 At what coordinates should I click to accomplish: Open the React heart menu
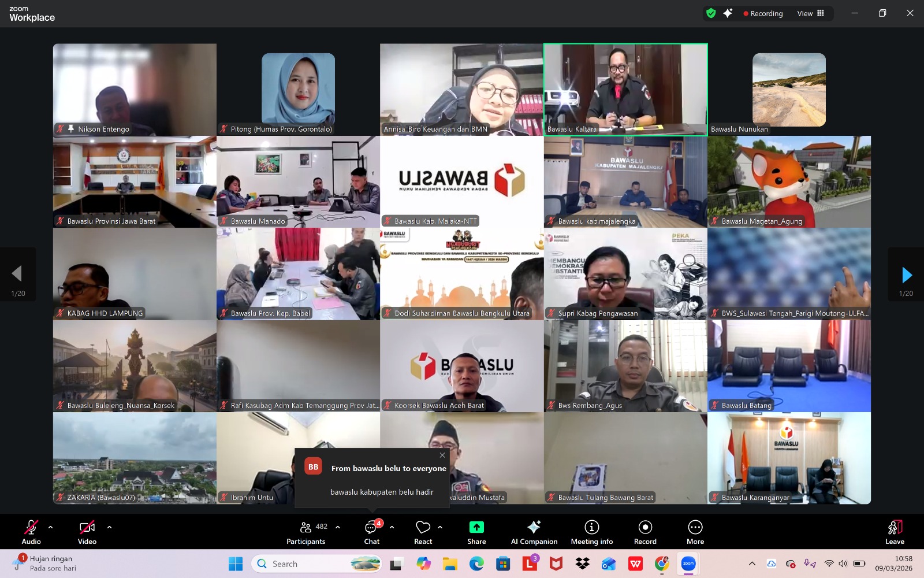[423, 532]
